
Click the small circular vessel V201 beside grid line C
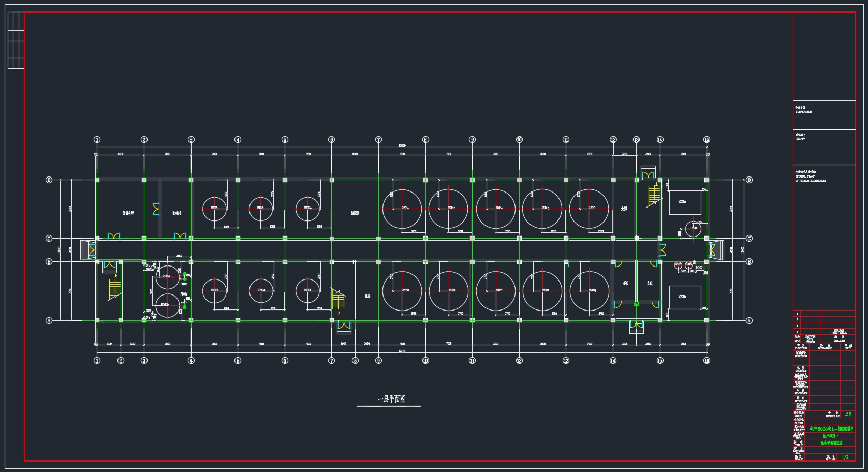(692, 229)
